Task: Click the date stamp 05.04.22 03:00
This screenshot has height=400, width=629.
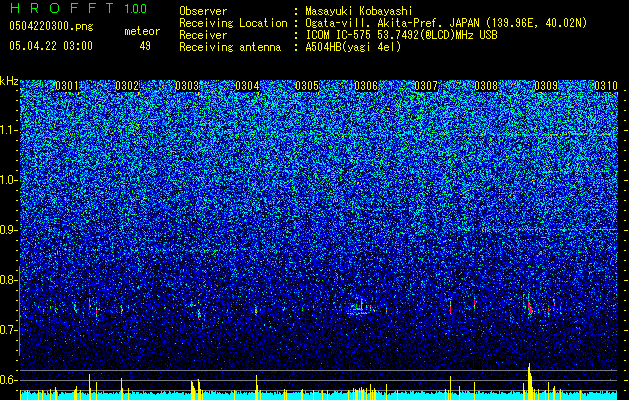Action: pyautogui.click(x=51, y=46)
